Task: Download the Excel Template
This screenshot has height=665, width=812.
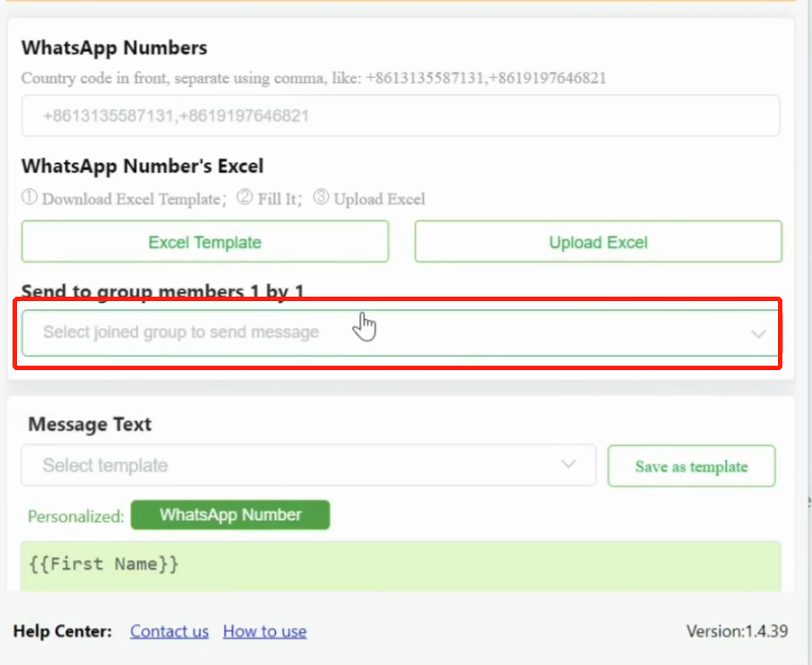Action: pos(205,242)
